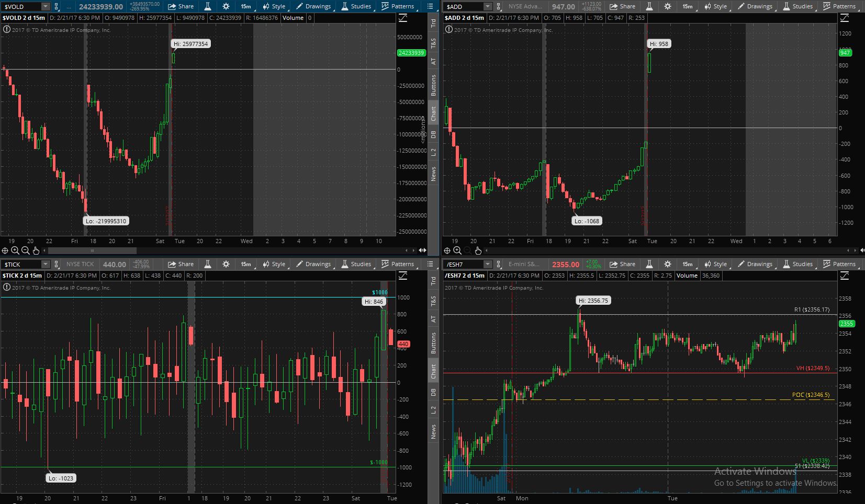Click the $VOLD horizontal time scrollbar thumb

92,250
